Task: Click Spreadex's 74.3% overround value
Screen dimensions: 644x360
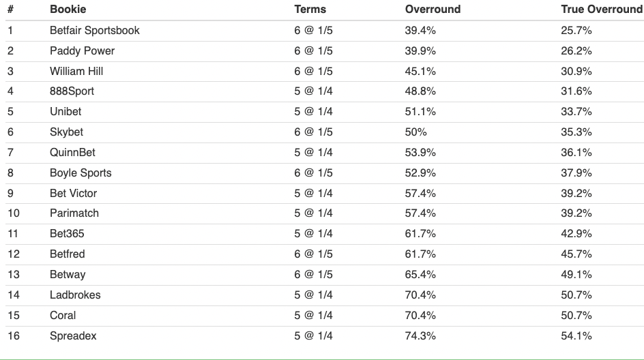Action: click(x=420, y=335)
